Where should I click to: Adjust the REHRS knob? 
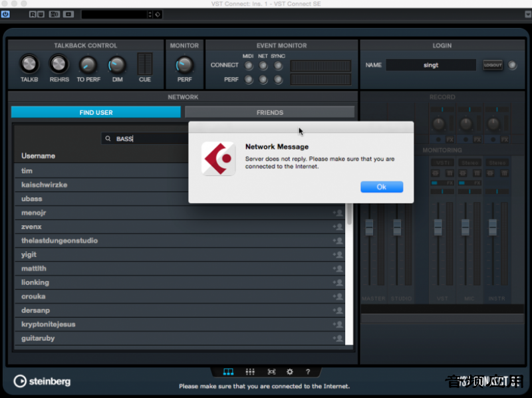59,64
